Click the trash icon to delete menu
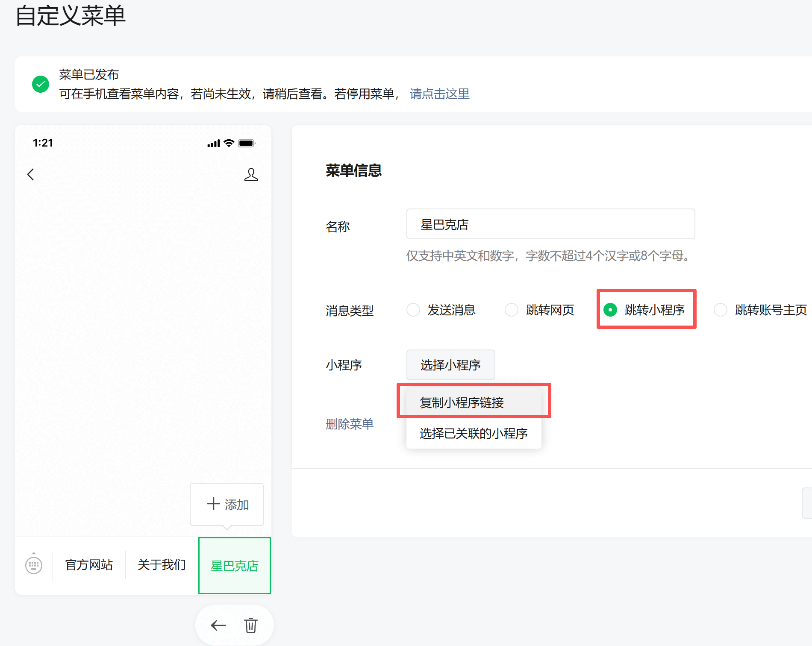 251,625
